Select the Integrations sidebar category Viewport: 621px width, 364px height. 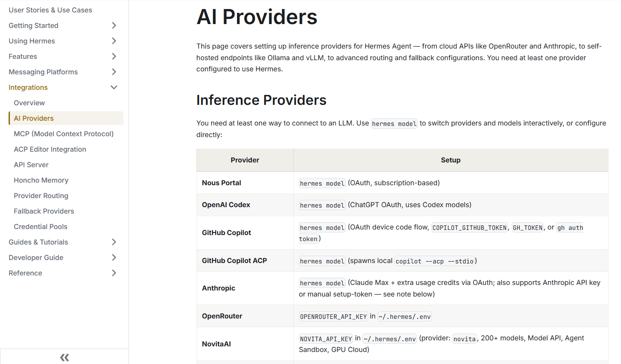pyautogui.click(x=28, y=87)
